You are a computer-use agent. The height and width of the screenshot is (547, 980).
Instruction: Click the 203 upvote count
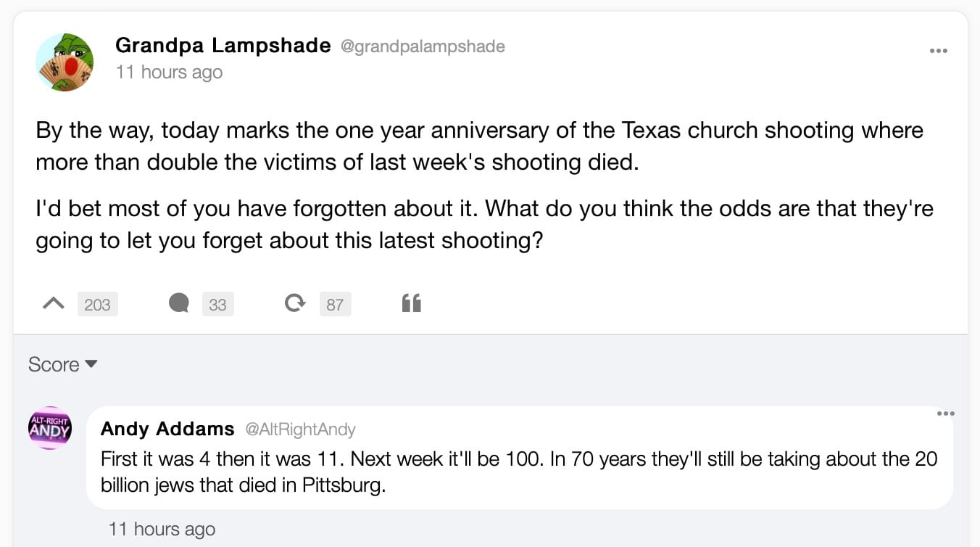pos(97,305)
